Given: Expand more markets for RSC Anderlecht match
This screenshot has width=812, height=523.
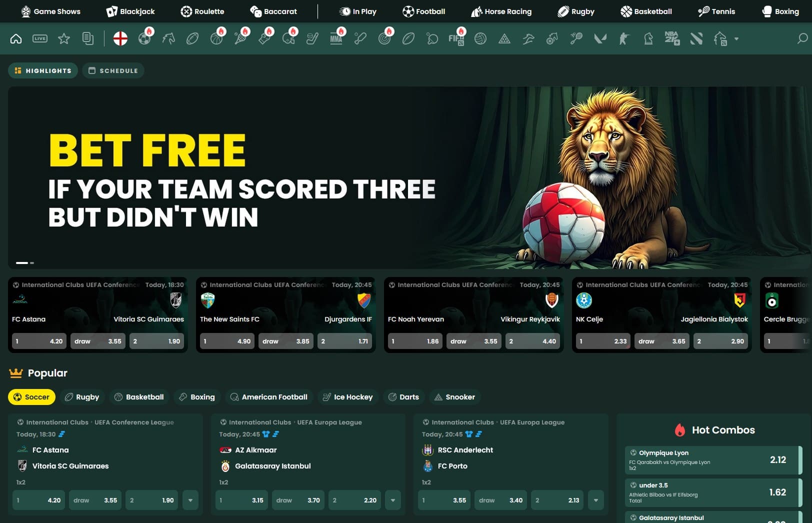Looking at the screenshot, I should point(595,500).
